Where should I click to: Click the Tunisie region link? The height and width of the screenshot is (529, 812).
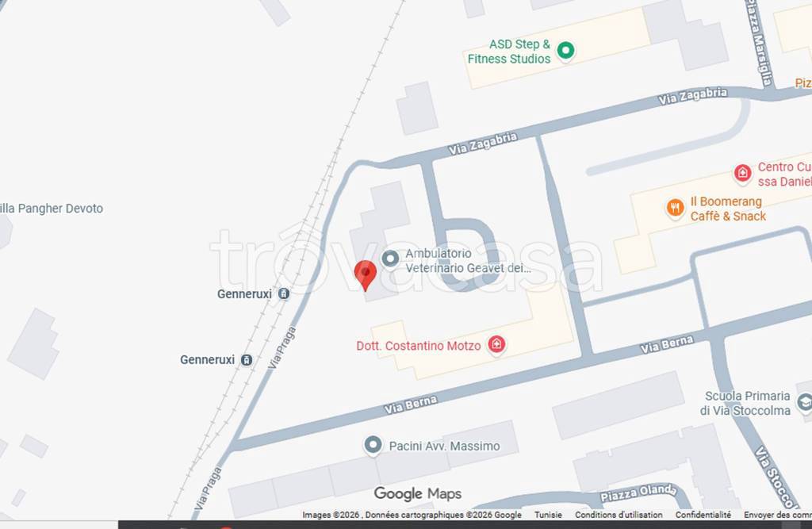pos(548,515)
